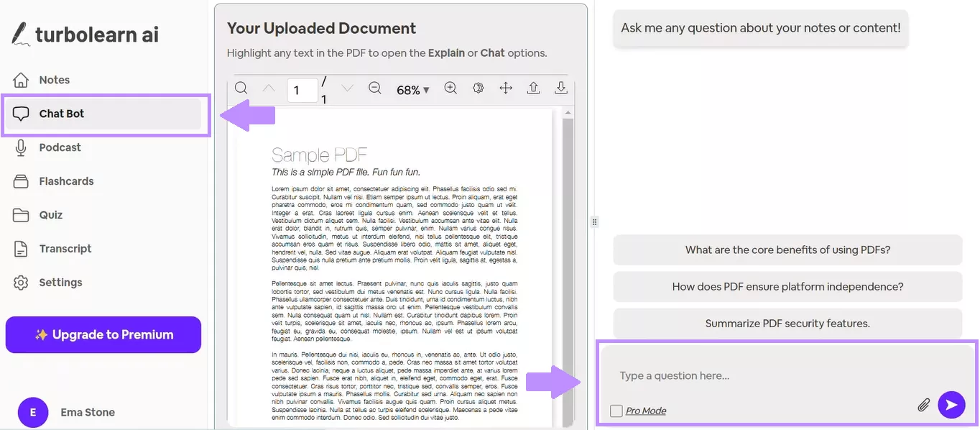Open the Transcript section
980x430 pixels.
64,248
